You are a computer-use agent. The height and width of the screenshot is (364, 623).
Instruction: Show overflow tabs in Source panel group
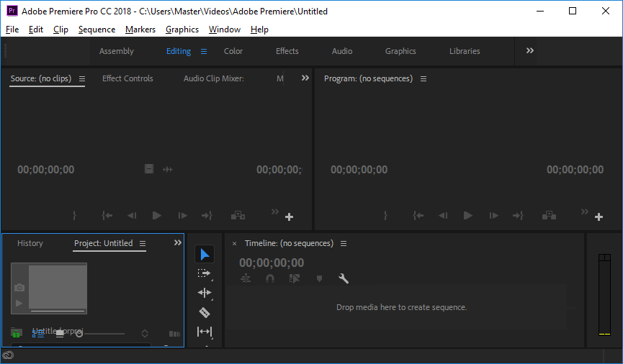click(305, 78)
